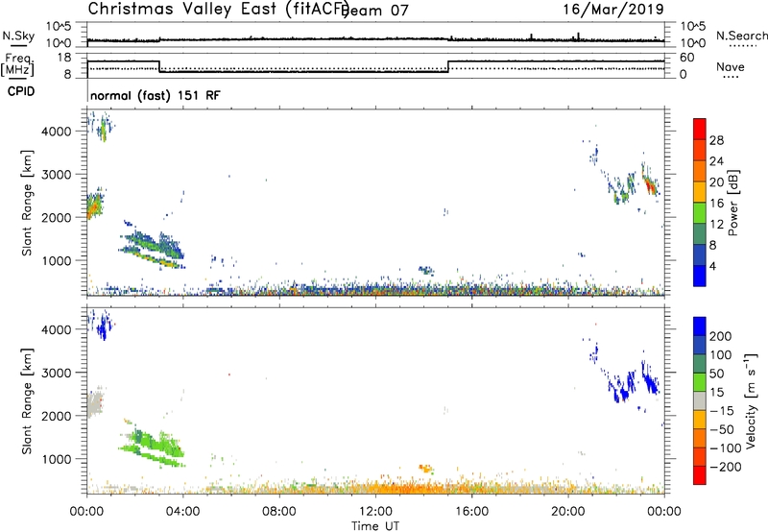This screenshot has height=532, width=768.
Task: Click the gray Velocity colorbar segment
Action: click(700, 400)
